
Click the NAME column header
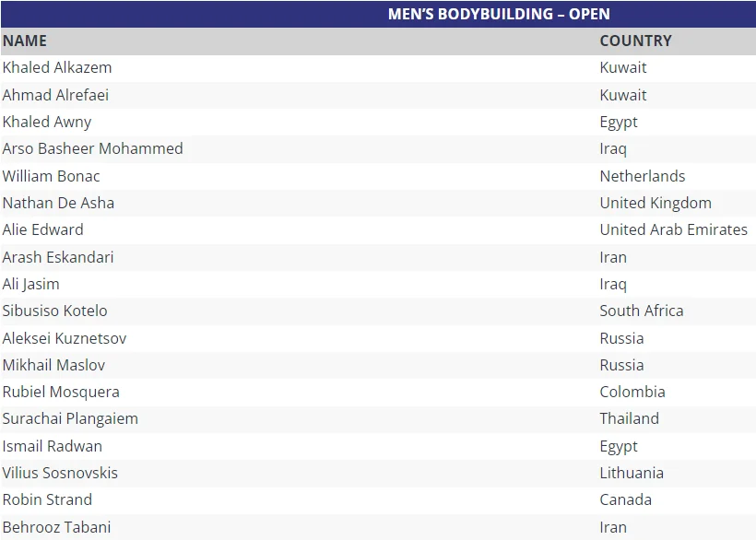[x=25, y=41]
